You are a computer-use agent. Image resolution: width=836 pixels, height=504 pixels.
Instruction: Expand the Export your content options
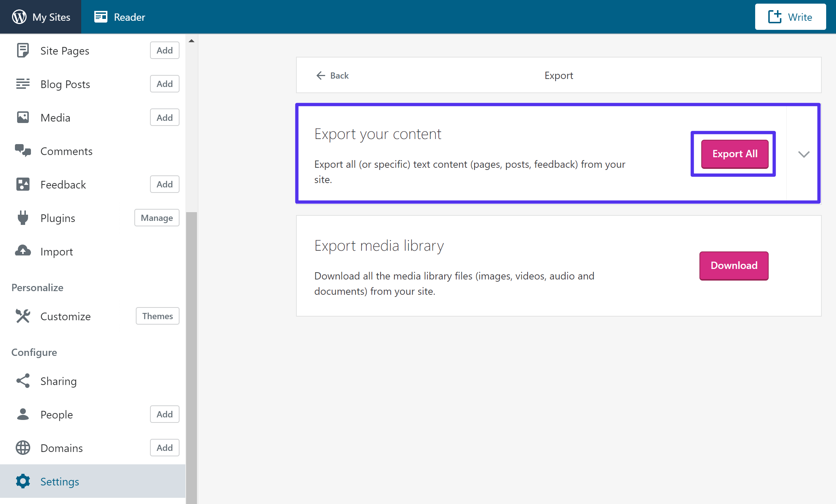point(804,154)
